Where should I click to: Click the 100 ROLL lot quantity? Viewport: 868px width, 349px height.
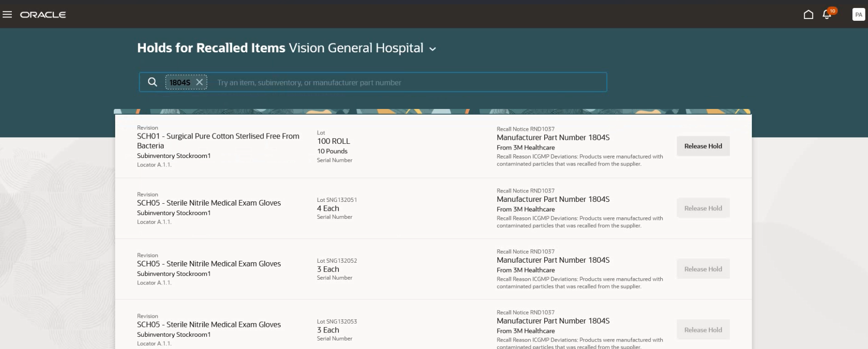point(333,141)
